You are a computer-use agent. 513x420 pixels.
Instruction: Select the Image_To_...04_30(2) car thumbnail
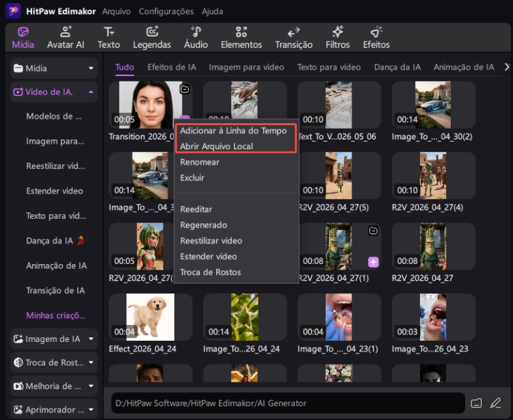point(433,105)
